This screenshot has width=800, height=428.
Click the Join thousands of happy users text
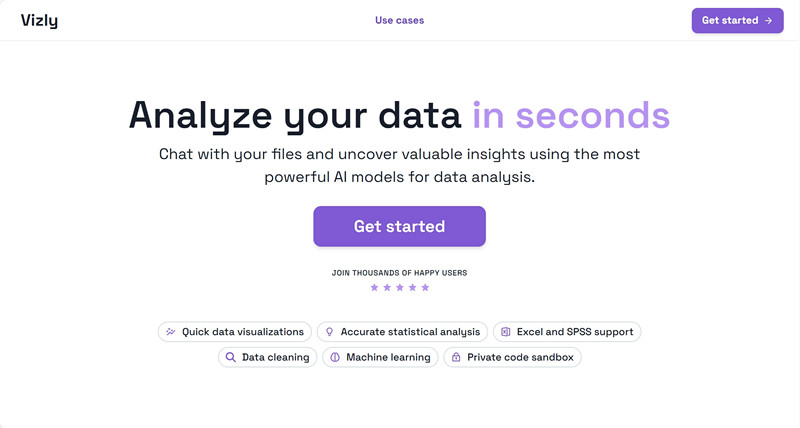(399, 273)
